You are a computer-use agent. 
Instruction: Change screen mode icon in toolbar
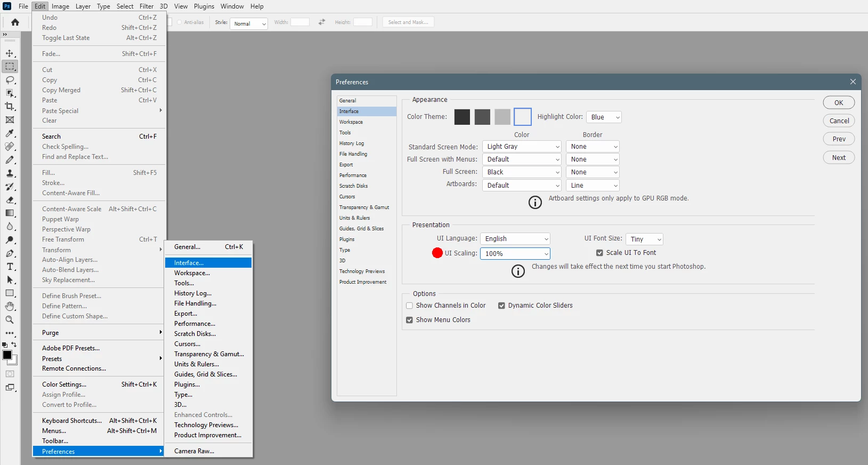coord(10,388)
